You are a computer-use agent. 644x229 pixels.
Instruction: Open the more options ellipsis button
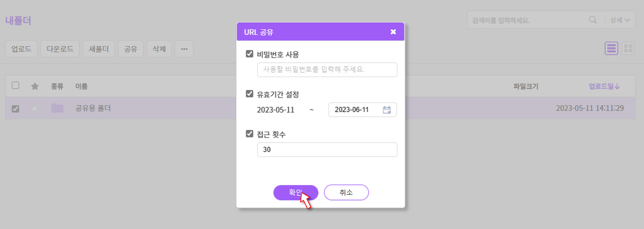[x=184, y=49]
